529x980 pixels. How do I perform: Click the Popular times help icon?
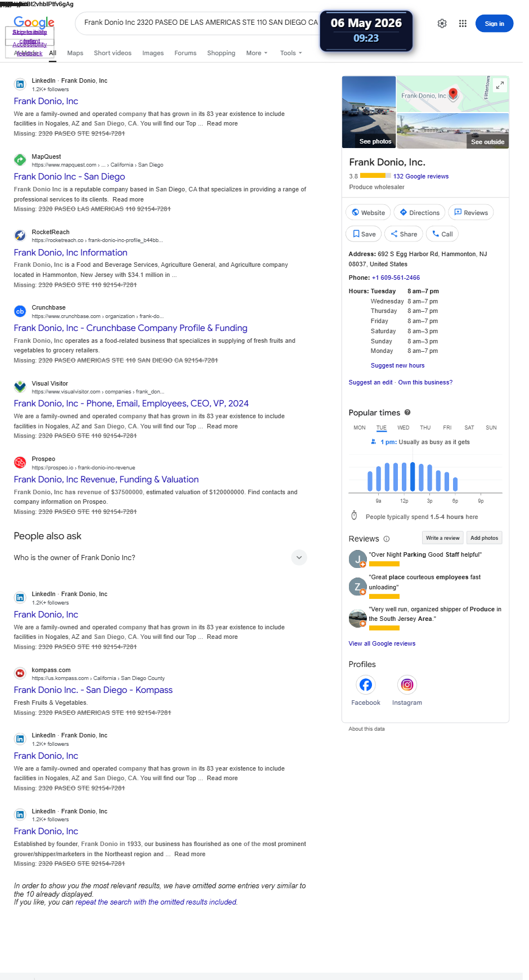tap(407, 412)
